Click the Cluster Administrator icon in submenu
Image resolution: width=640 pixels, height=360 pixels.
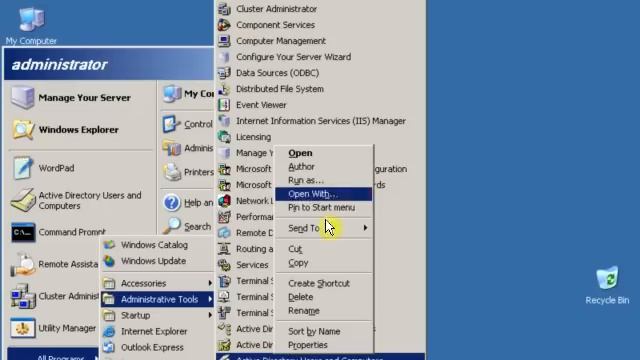(224, 9)
